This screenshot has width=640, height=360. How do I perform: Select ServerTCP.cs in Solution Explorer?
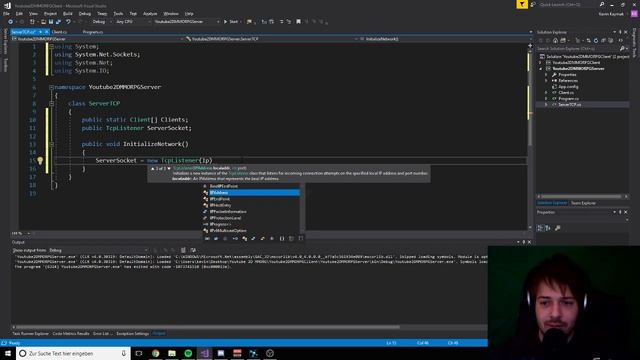click(x=569, y=104)
